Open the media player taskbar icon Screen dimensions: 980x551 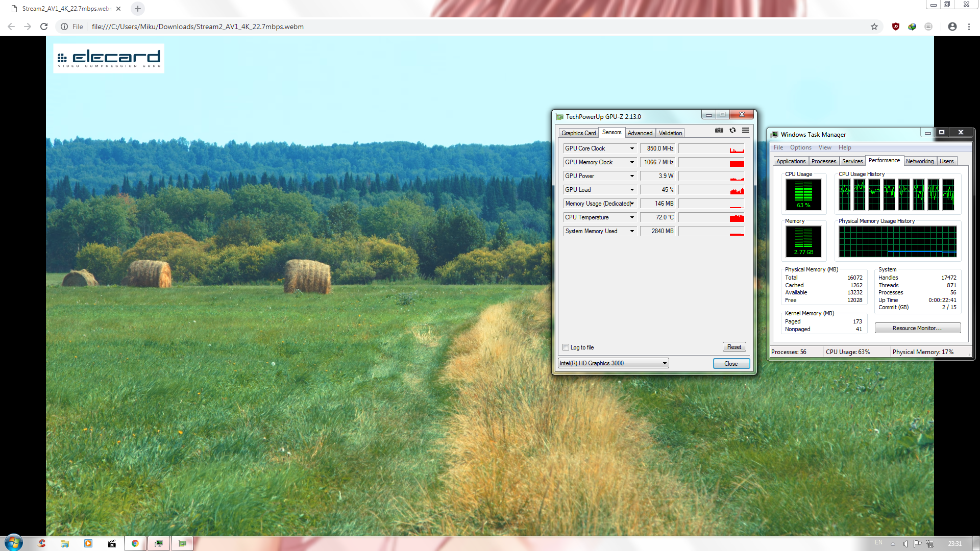[88, 543]
